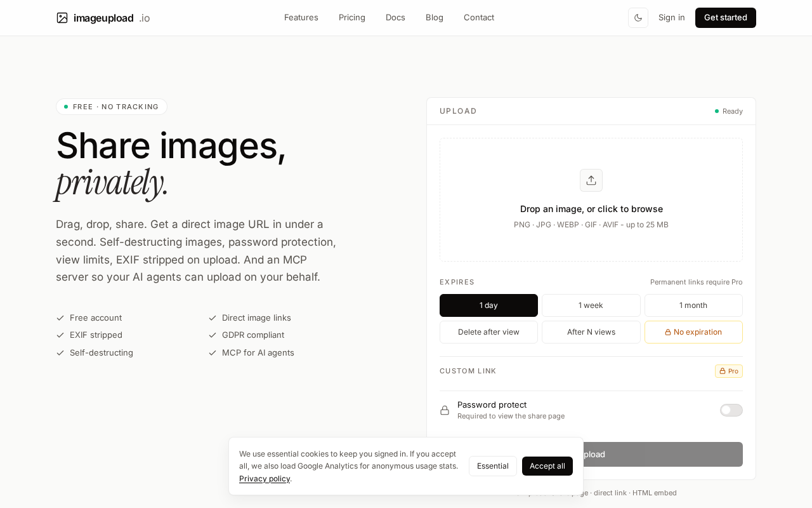
Task: Click the upload arrow icon in the drop zone
Action: click(x=591, y=180)
